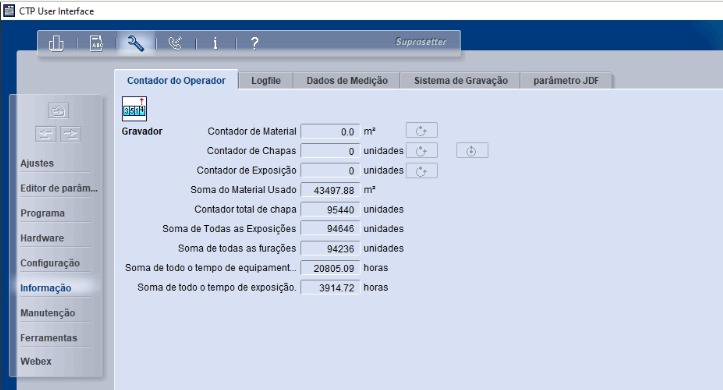Click the CTP User Interface title icon

point(9,11)
